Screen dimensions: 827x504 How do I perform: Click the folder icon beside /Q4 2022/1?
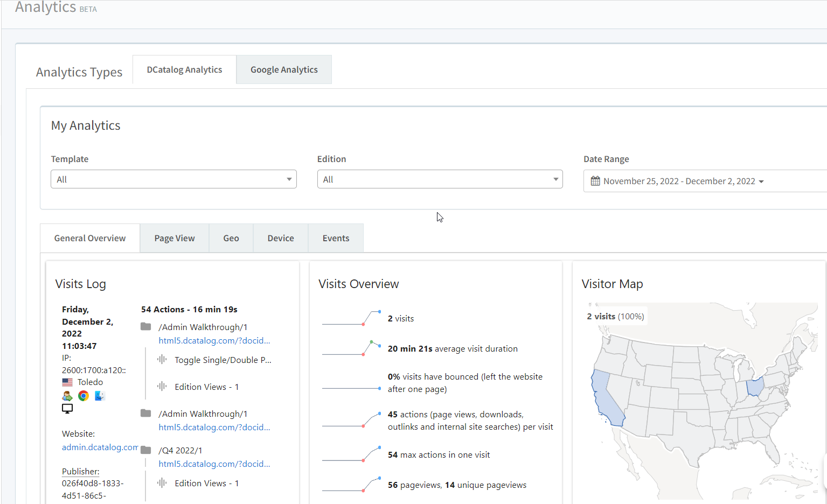[146, 450]
